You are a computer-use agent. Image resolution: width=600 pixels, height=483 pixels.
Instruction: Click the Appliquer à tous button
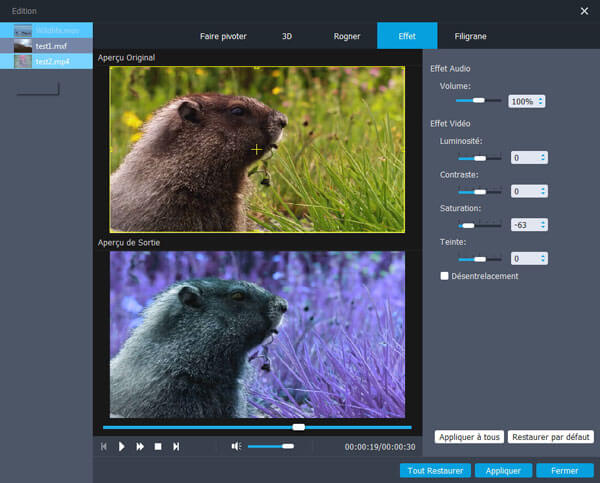pyautogui.click(x=468, y=437)
